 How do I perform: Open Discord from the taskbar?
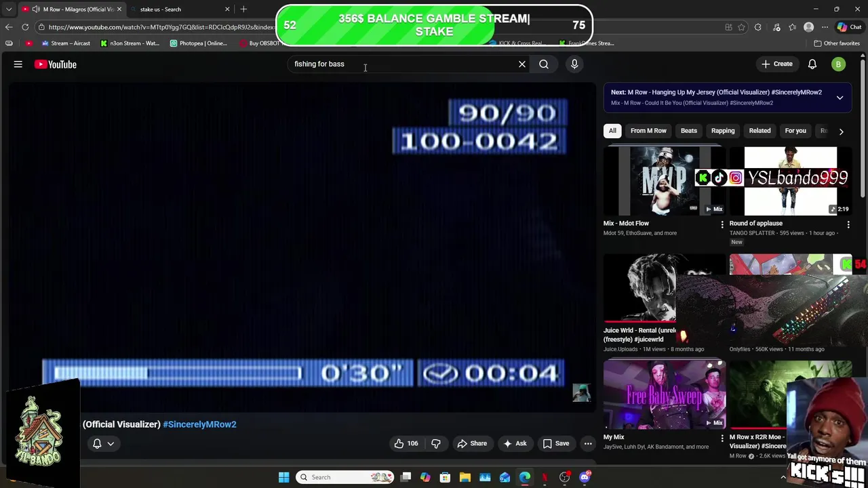[585, 477]
